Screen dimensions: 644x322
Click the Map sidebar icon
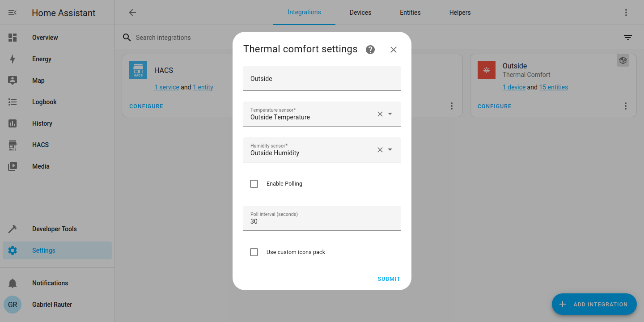point(13,80)
